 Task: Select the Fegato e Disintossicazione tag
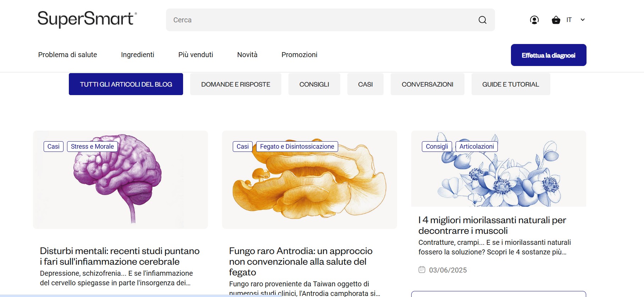coord(297,147)
